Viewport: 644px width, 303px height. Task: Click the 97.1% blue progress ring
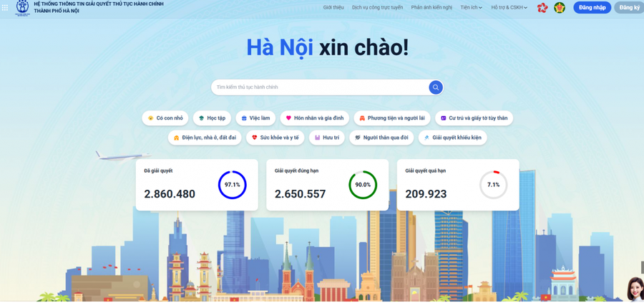(x=232, y=185)
